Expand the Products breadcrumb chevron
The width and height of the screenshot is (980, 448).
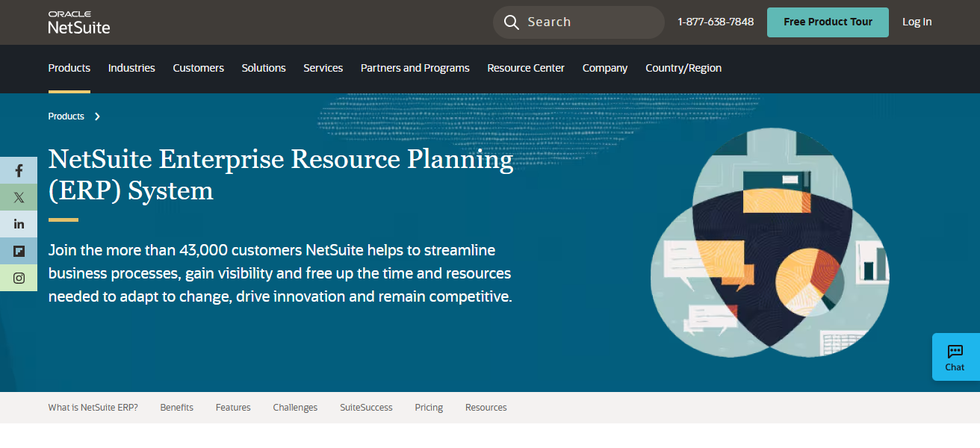97,116
